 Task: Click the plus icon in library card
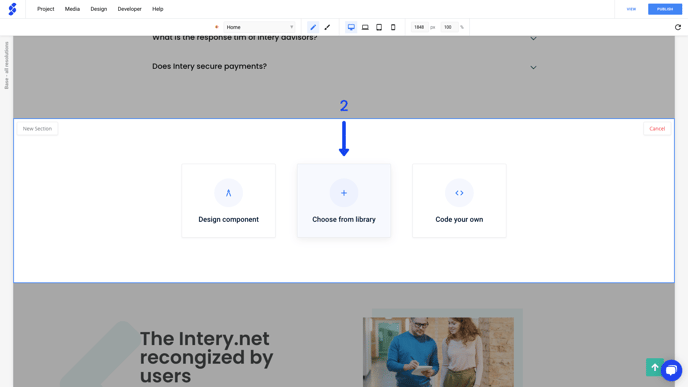pyautogui.click(x=344, y=193)
